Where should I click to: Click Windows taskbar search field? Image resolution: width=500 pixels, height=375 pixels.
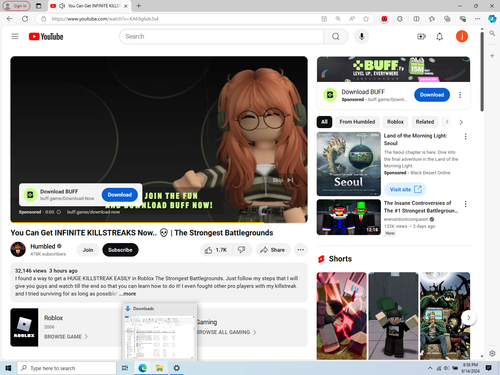67,368
